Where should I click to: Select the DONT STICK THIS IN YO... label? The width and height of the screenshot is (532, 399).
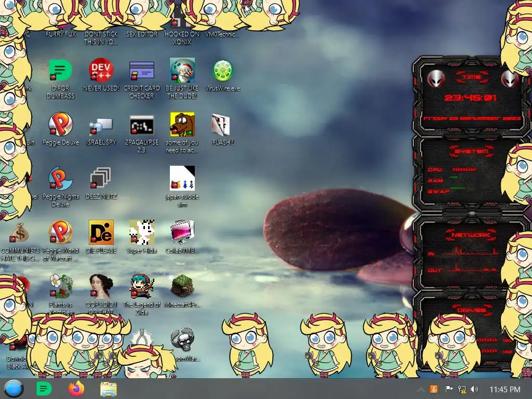coord(101,38)
